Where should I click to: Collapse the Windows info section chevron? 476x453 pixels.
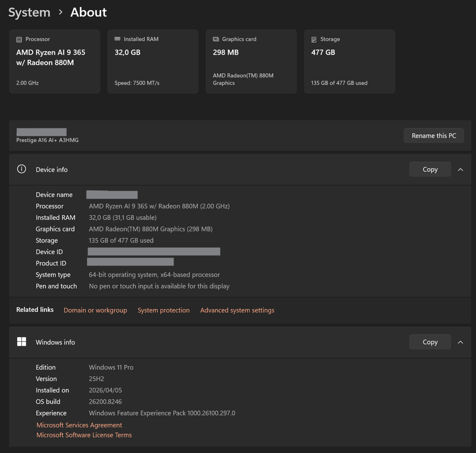tap(460, 342)
